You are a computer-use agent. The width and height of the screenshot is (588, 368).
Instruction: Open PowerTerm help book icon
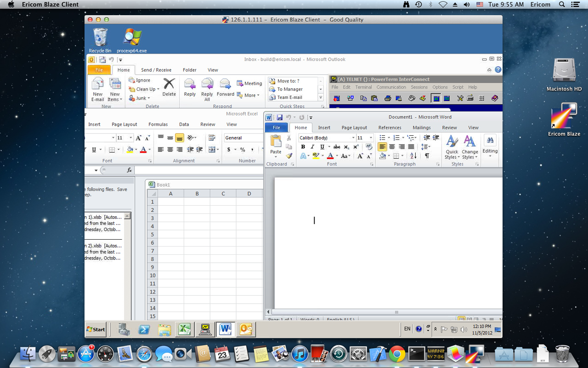(x=494, y=98)
